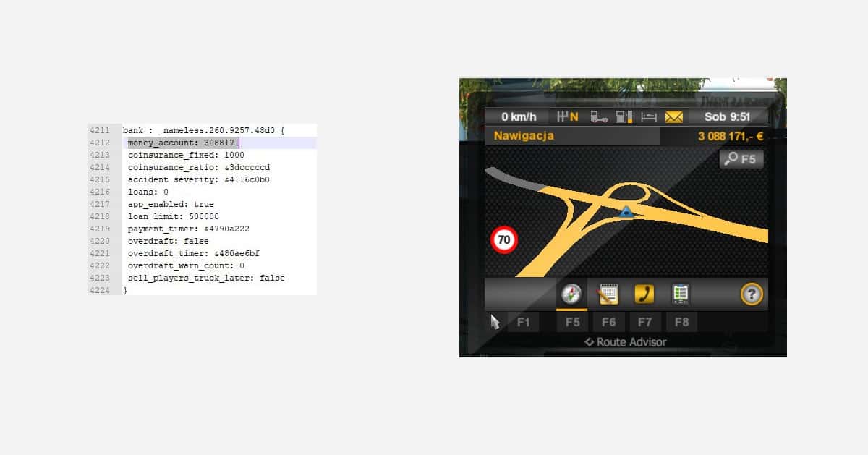Select the F8 shortcut label
The height and width of the screenshot is (455, 868).
tap(681, 323)
